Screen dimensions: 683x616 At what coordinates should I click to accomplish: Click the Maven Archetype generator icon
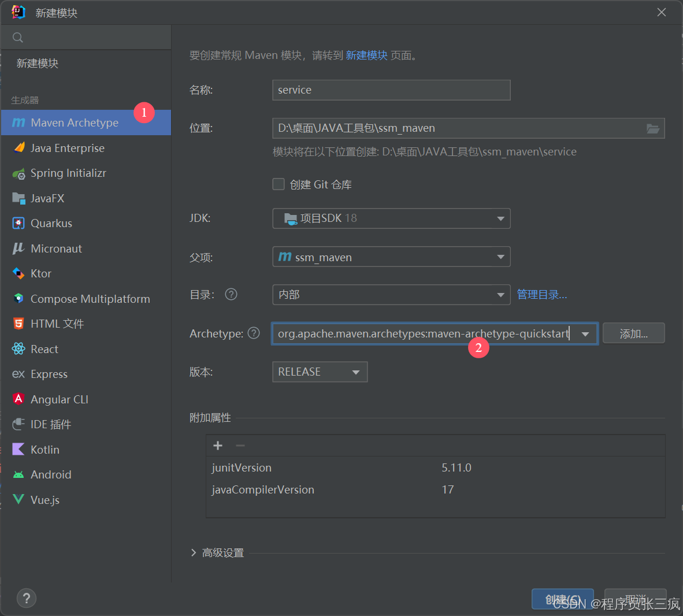[18, 123]
